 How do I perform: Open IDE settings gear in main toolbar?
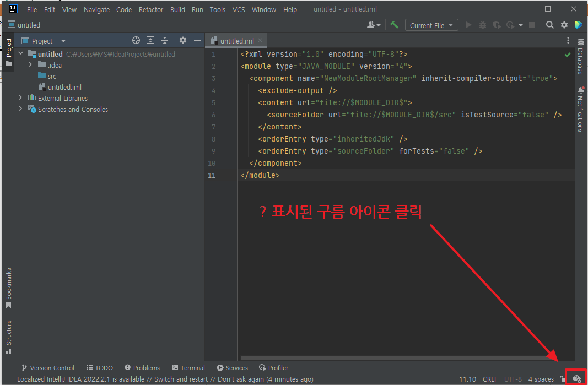click(564, 25)
